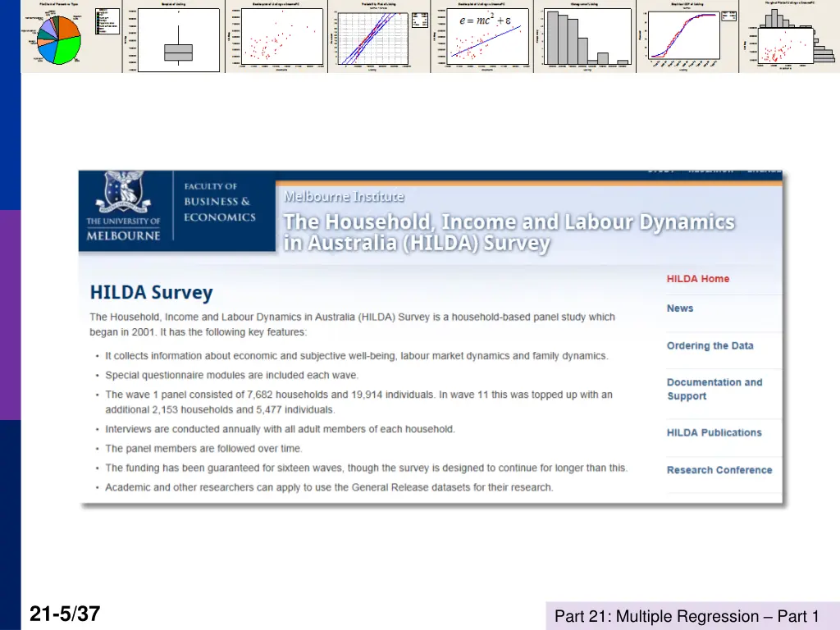Click bullet about wave 1 panel households
Image resolution: width=840 pixels, height=630 pixels.
pos(359,402)
